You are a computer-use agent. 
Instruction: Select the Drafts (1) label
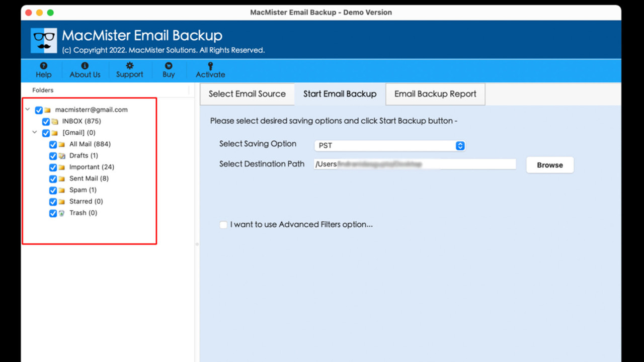(x=84, y=155)
